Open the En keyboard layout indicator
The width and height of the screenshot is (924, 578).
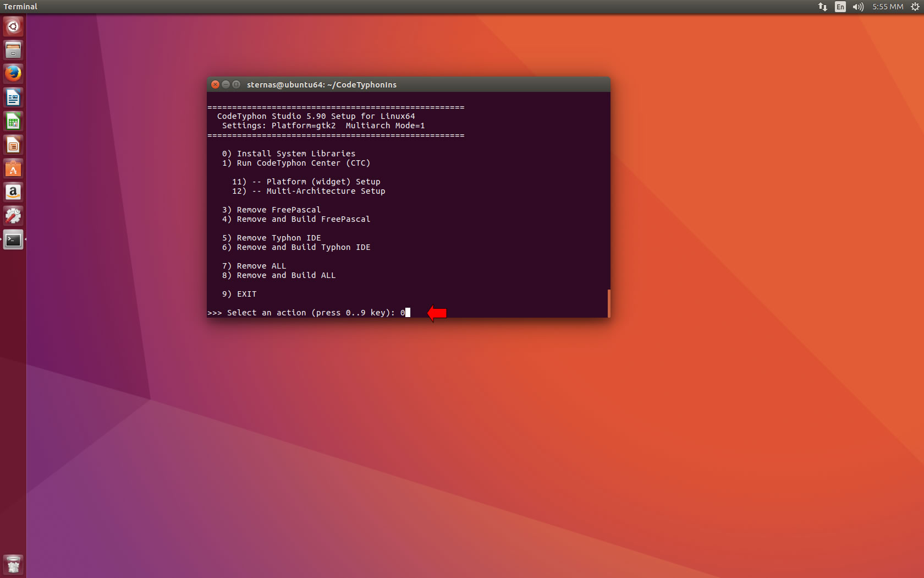(x=840, y=7)
